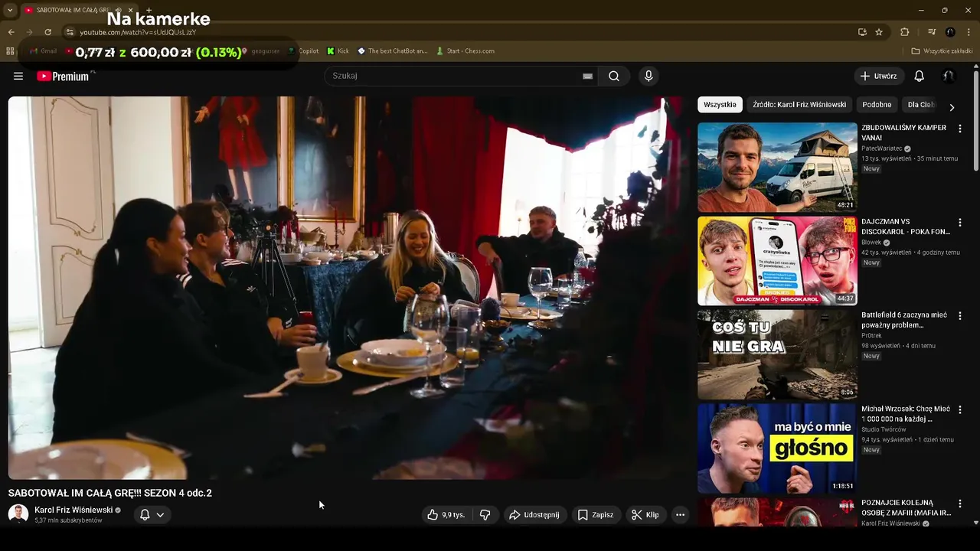This screenshot has width=980, height=551.
Task: Open options for DAJCZMAN VS DISCOKAROL video
Action: pyautogui.click(x=960, y=223)
